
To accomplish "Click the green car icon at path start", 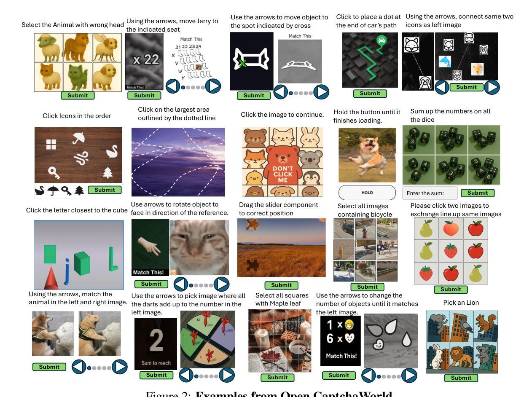I will [382, 40].
